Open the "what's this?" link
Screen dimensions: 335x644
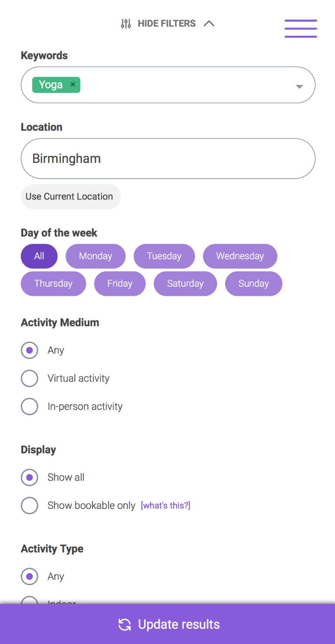(165, 505)
